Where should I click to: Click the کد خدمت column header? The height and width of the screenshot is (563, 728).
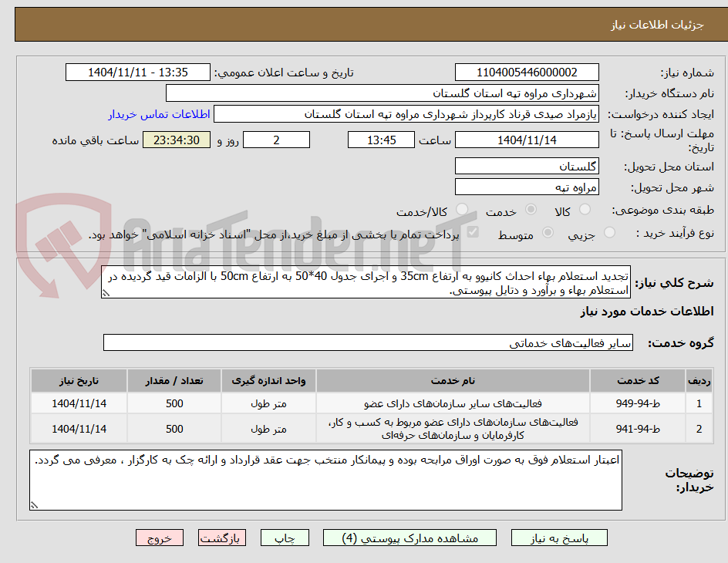[x=638, y=380]
